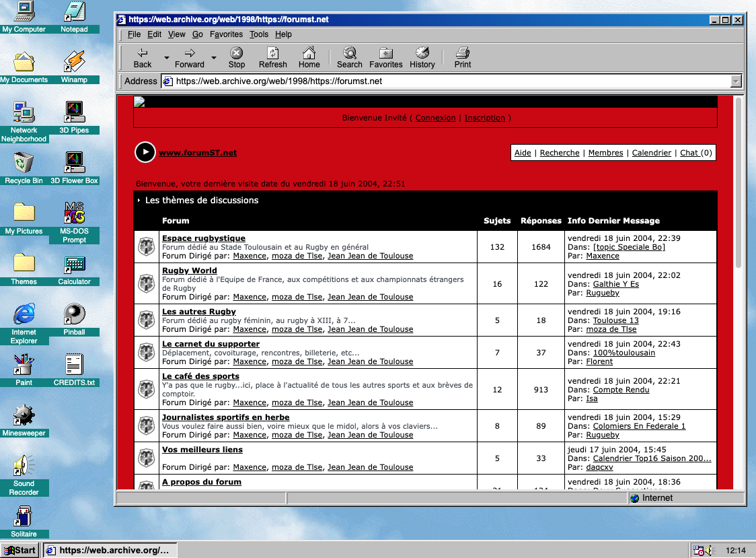Image resolution: width=756 pixels, height=558 pixels.
Task: Select the Sound Recorder icon
Action: tap(24, 475)
